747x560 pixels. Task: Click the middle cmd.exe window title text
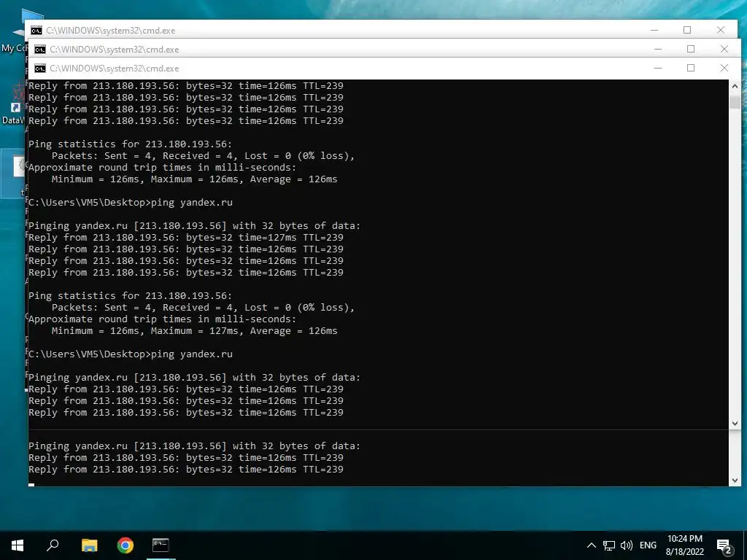115,50
